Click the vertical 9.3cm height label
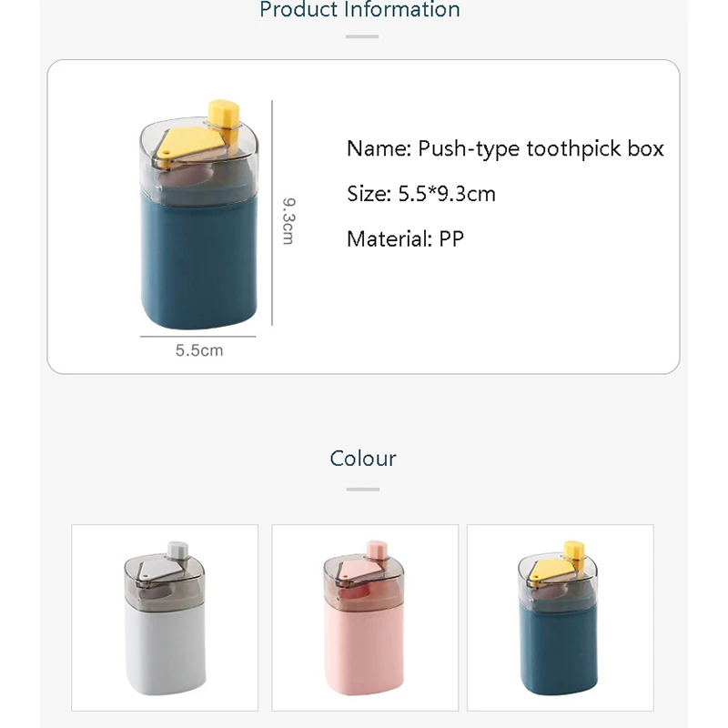This screenshot has width=728, height=728. pyautogui.click(x=287, y=221)
